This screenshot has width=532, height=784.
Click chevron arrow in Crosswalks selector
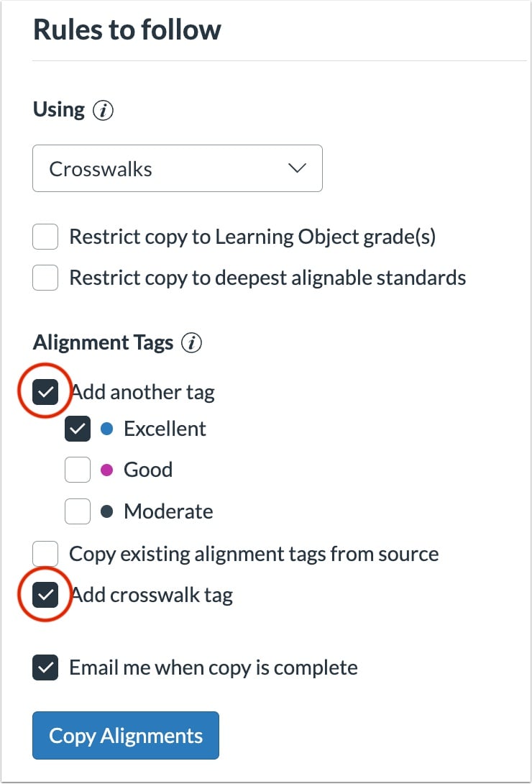(x=297, y=168)
